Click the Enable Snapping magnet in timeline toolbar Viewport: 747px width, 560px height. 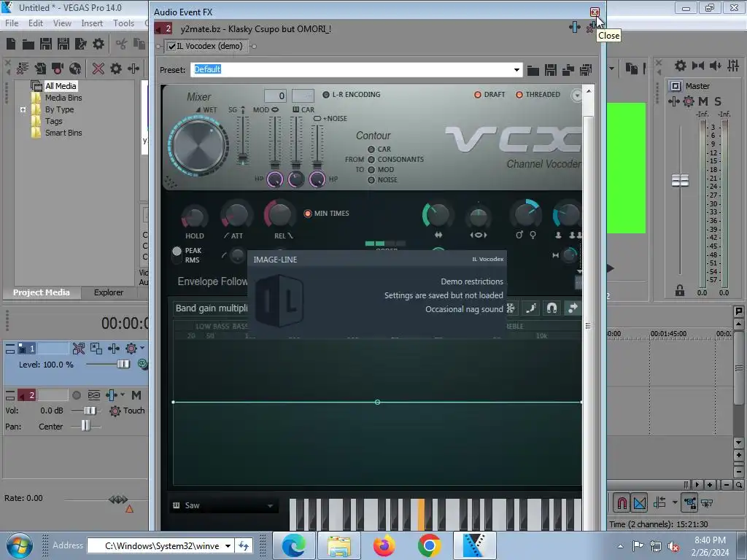coord(622,502)
